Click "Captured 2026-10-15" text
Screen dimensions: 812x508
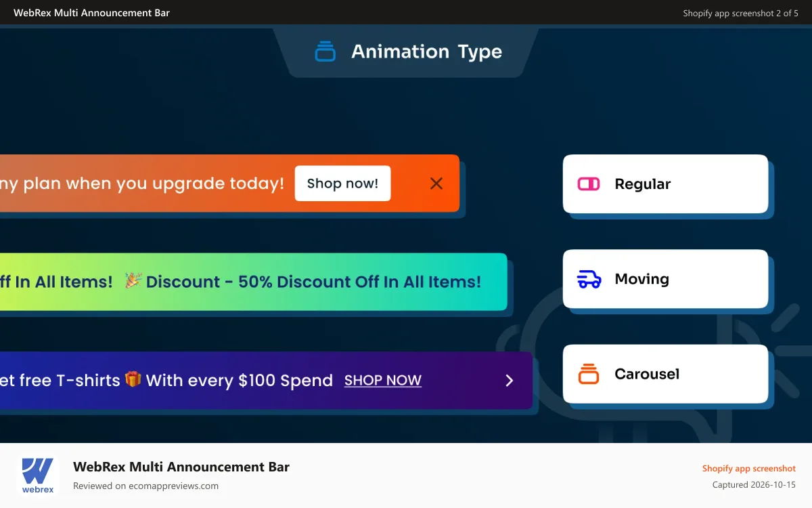tap(754, 485)
